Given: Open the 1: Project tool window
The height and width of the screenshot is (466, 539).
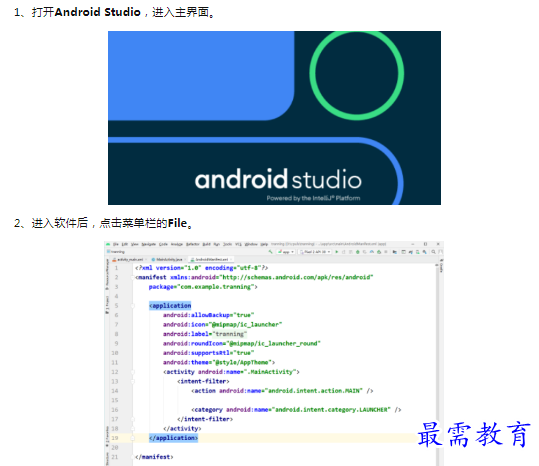Looking at the screenshot, I should coord(107,304).
